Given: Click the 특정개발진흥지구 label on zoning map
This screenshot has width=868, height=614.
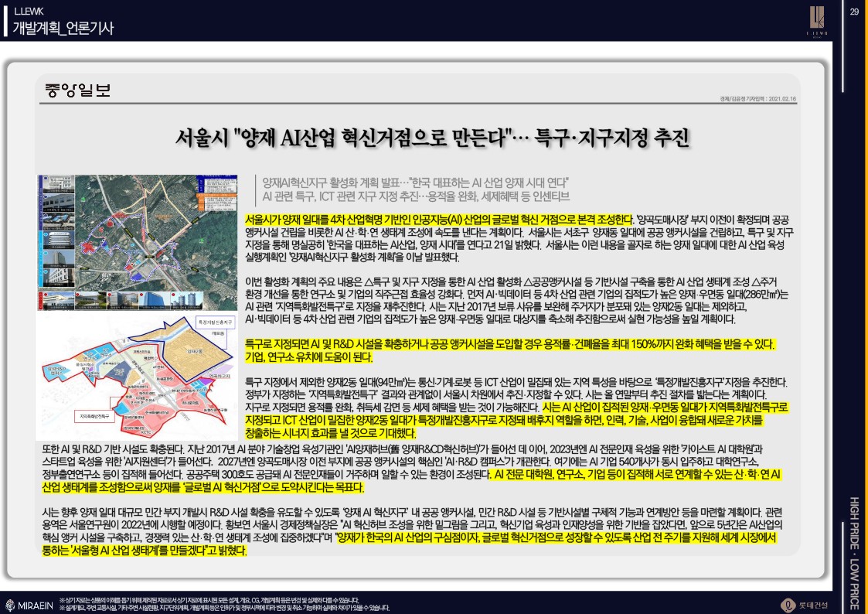Looking at the screenshot, I should coord(215,321).
